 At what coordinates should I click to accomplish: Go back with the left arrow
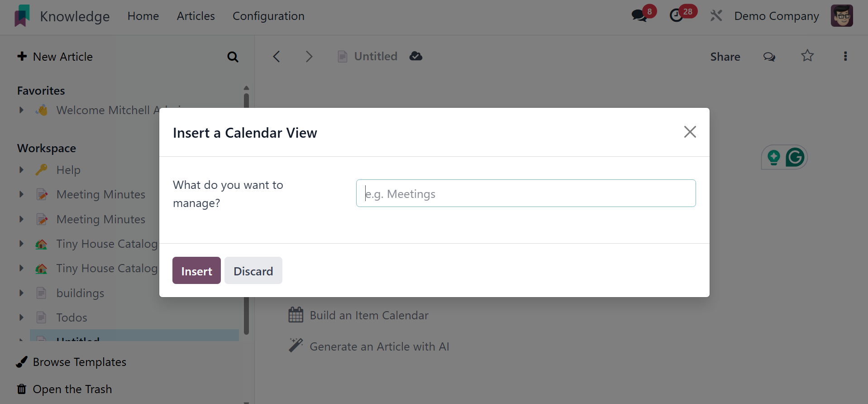click(x=277, y=56)
